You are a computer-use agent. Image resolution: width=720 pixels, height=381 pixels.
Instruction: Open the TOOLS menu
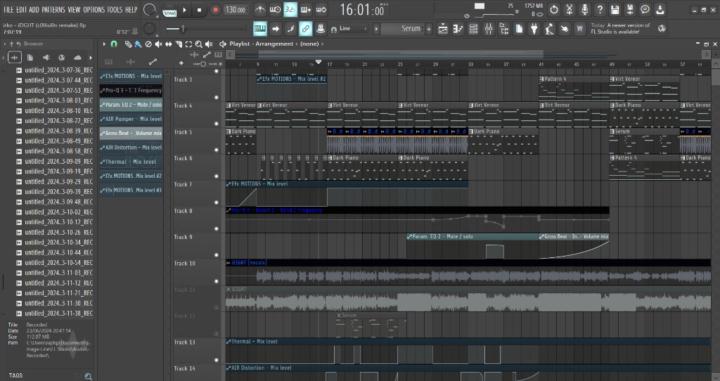tap(115, 10)
